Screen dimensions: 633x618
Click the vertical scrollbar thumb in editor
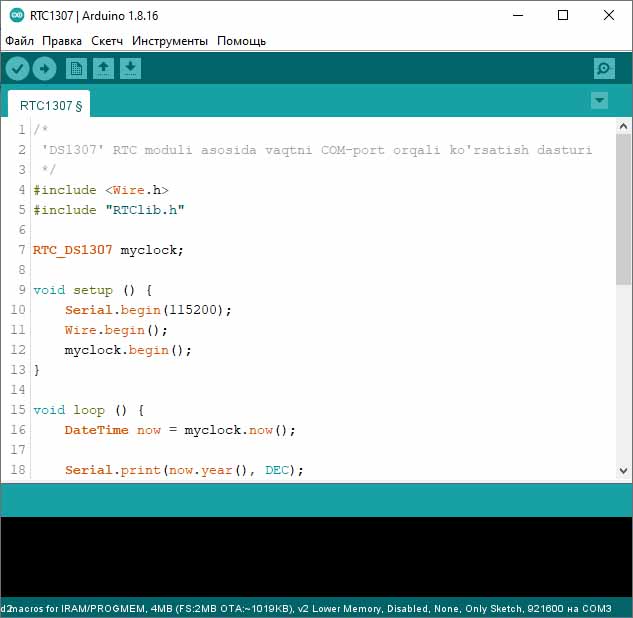(623, 210)
